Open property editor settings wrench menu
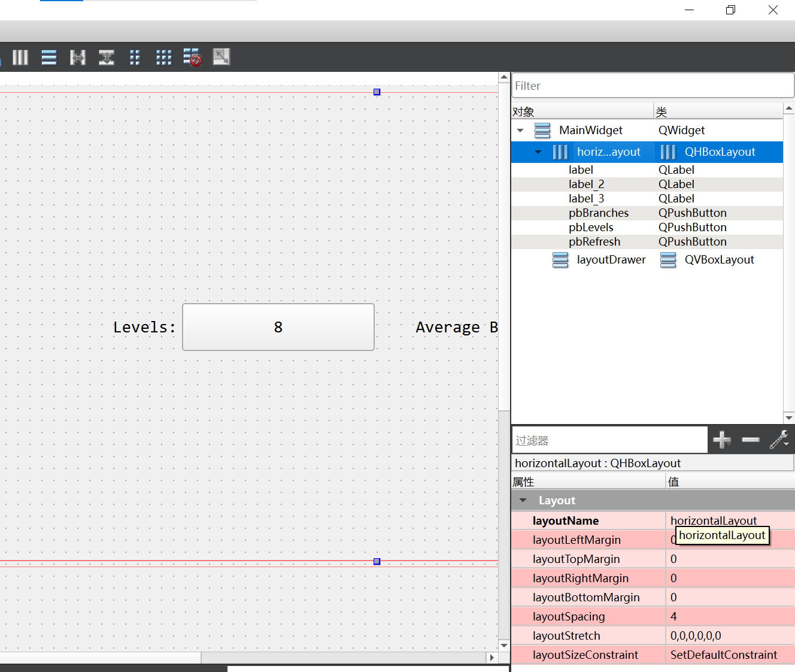795x672 pixels. [779, 440]
